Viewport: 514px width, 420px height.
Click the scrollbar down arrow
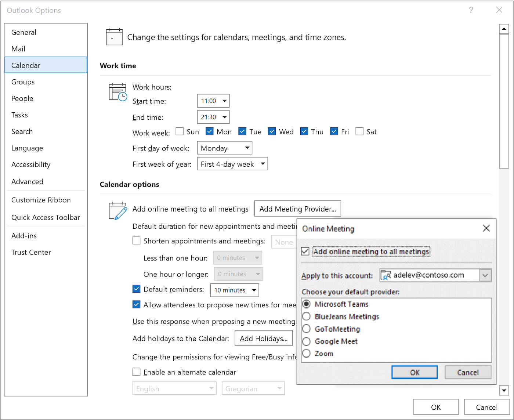pos(504,391)
